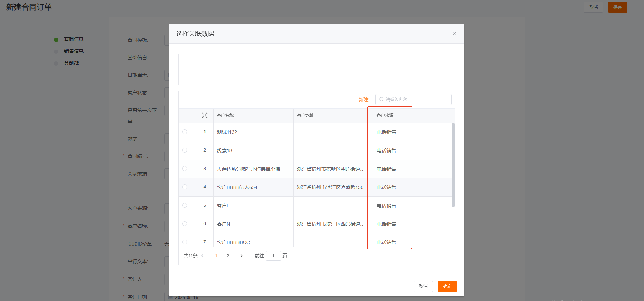Focus the 请输入内容 search field
This screenshot has width=644, height=301.
pyautogui.click(x=414, y=100)
